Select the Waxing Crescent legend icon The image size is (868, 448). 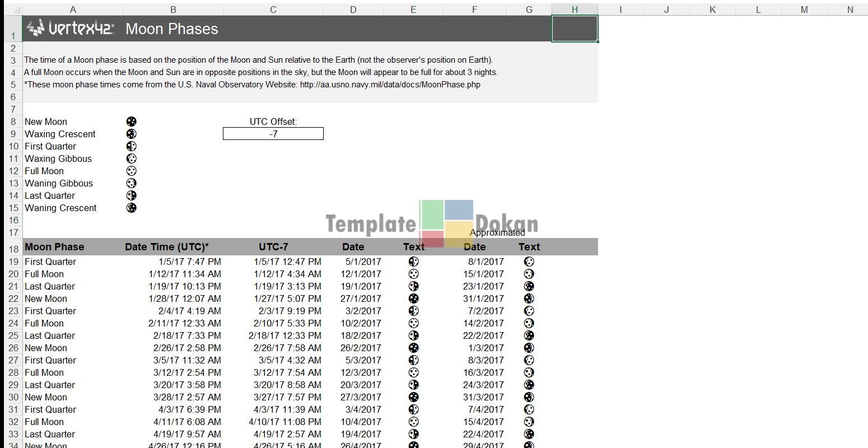131,134
